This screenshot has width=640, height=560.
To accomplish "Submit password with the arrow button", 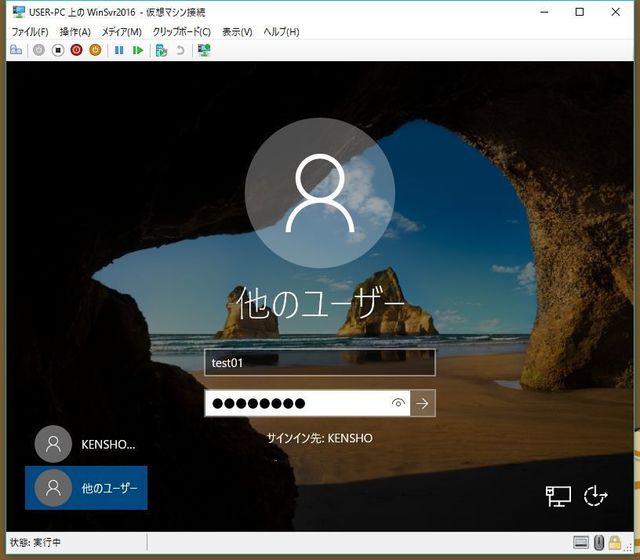I will coord(423,404).
